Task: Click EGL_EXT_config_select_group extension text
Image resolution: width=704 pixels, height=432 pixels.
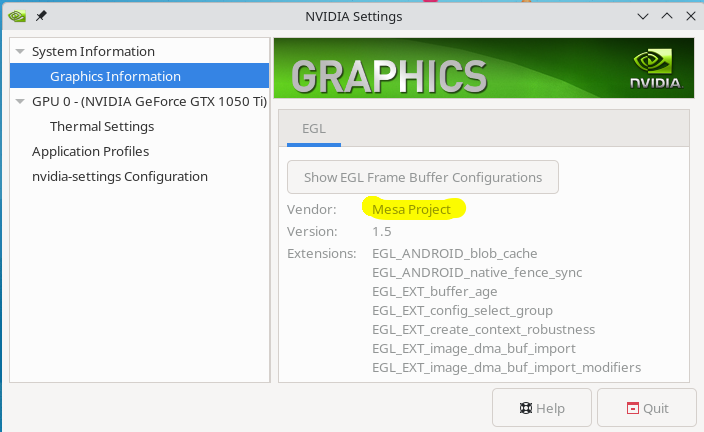Action: point(462,311)
